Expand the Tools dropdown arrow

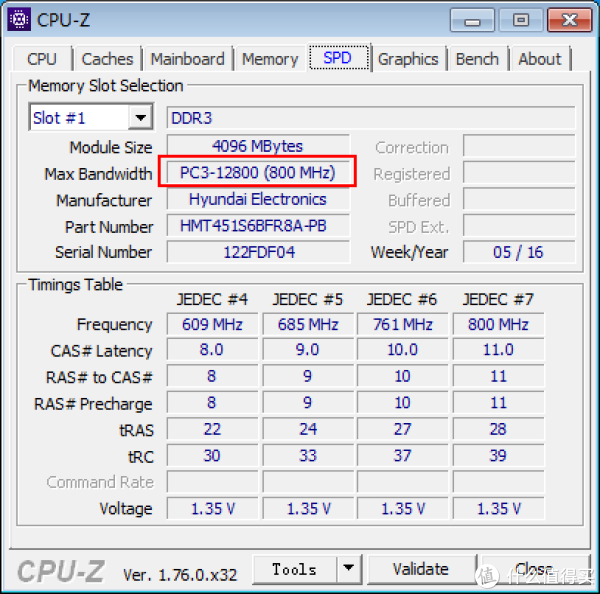[349, 569]
